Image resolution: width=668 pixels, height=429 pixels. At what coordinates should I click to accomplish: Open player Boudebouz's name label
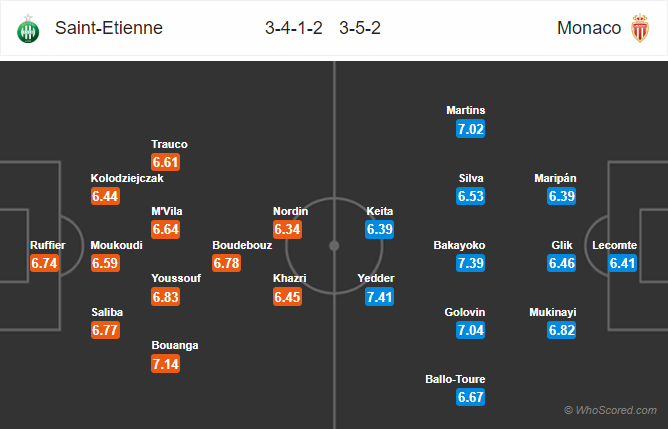click(x=240, y=244)
